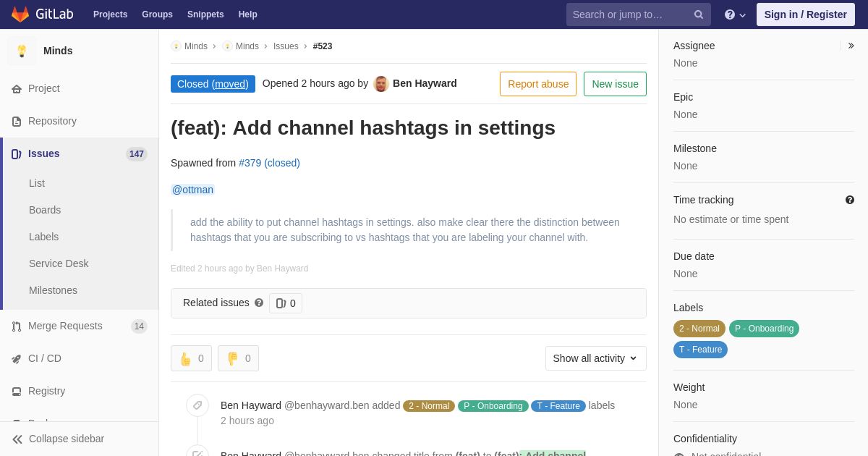This screenshot has height=456, width=868.
Task: Click the Collapse sidebar double-chevron icon
Action: coord(17,439)
